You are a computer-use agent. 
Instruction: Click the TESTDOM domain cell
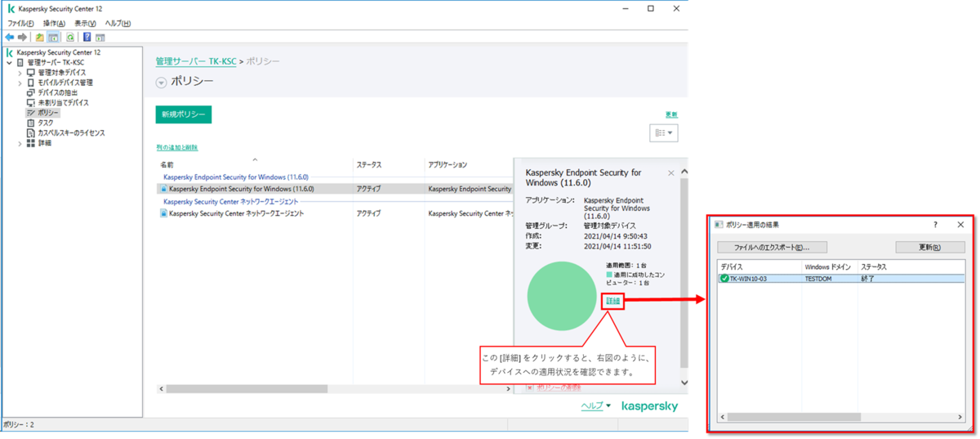pyautogui.click(x=819, y=279)
